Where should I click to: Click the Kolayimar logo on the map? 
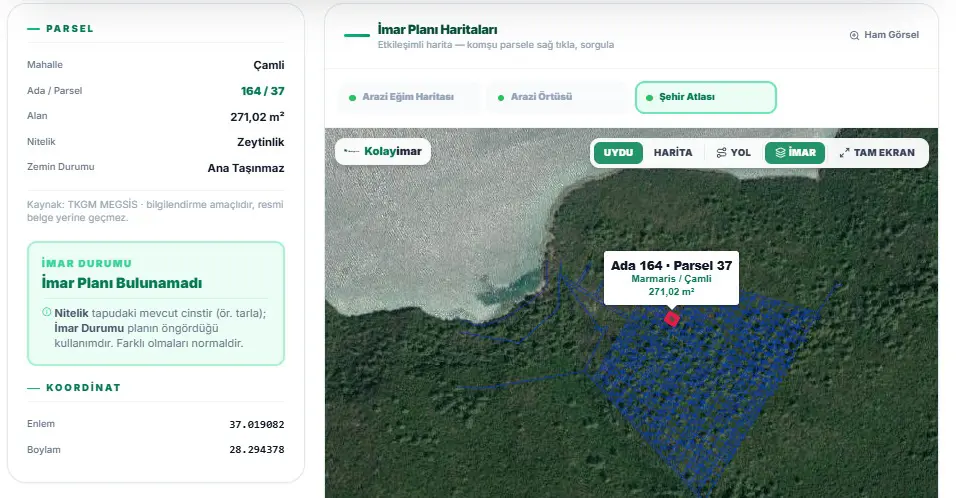383,151
